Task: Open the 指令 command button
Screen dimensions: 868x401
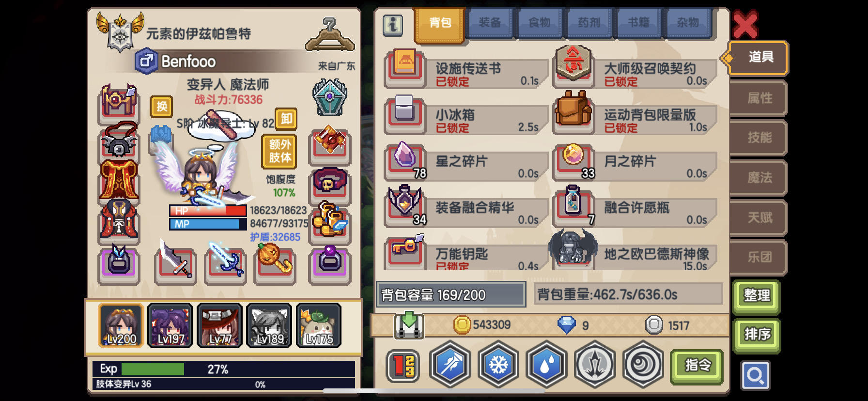Action: click(697, 366)
